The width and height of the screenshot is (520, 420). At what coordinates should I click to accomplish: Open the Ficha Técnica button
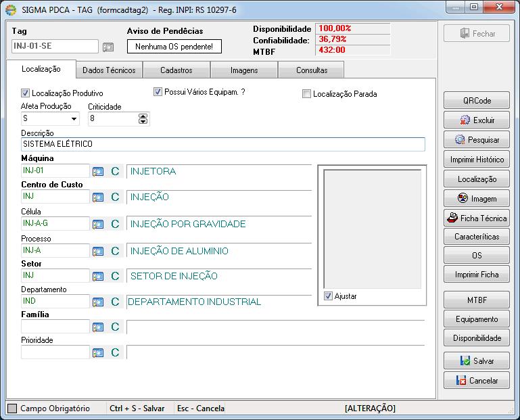click(x=477, y=218)
